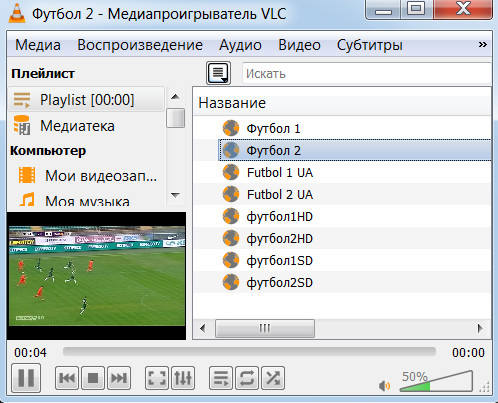
Task: Sort by the Название column header
Action: (342, 103)
